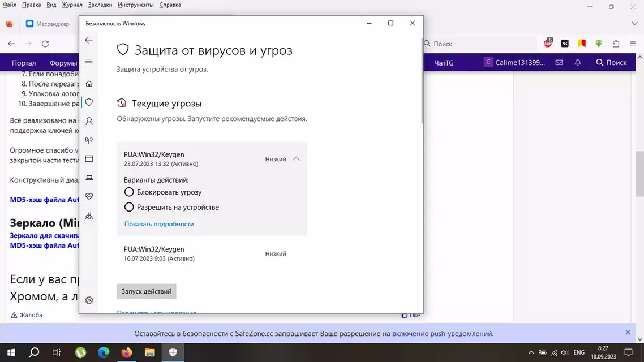This screenshot has height=362, width=644.
Task: Open App & browser control in sidebar
Action: [x=89, y=159]
